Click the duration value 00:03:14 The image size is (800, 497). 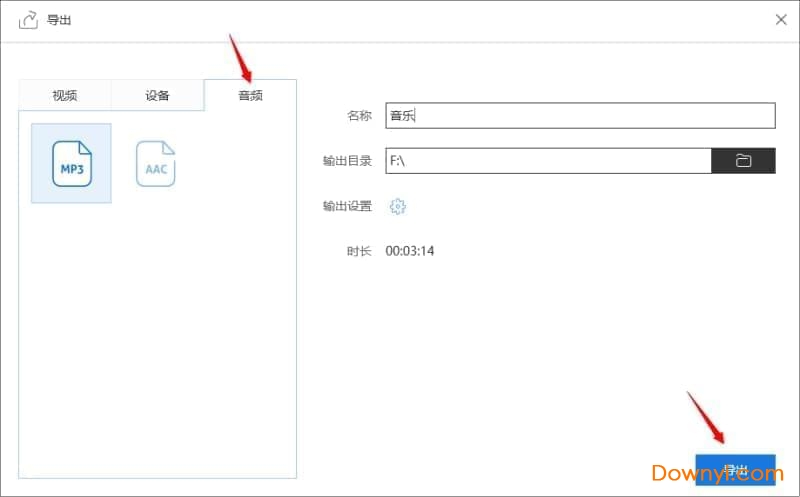[x=410, y=250]
